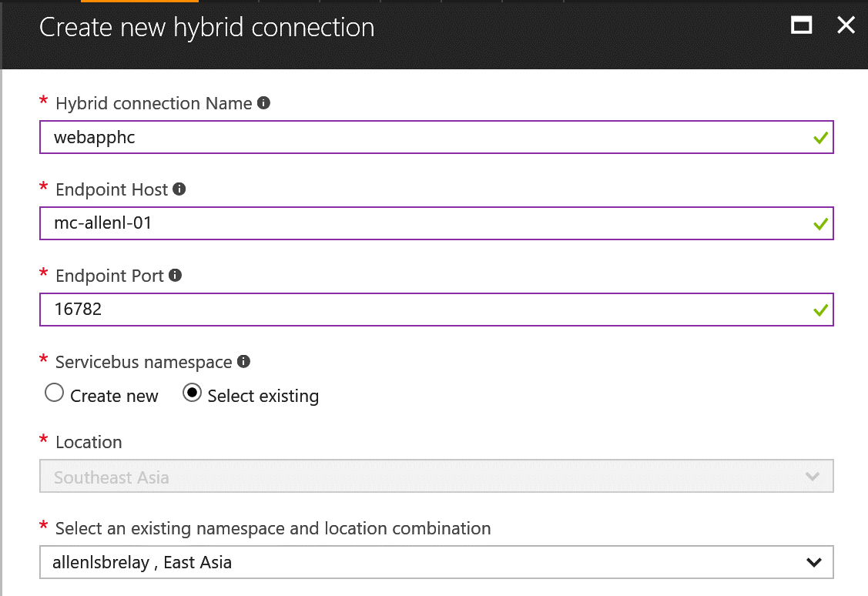Click the Select an existing namespace label

click(x=273, y=528)
